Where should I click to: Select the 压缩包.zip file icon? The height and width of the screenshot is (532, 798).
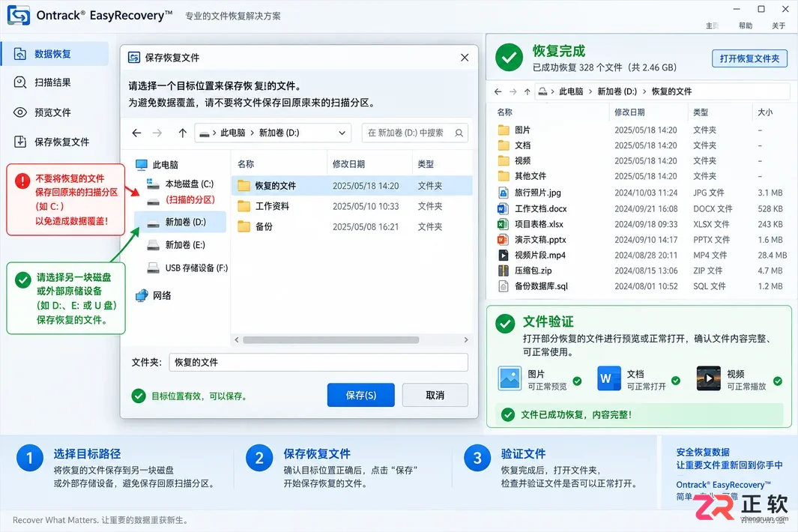point(504,270)
